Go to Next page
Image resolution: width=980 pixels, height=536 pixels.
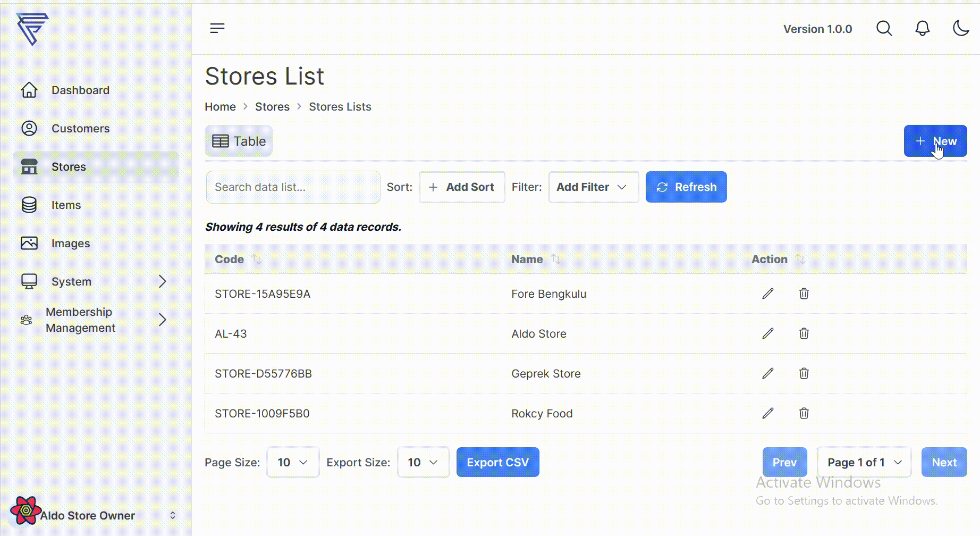tap(944, 463)
